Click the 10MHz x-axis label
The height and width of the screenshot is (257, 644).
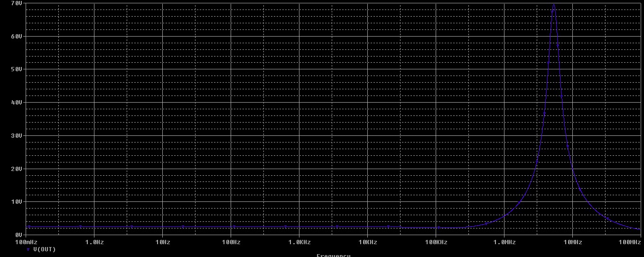click(573, 242)
